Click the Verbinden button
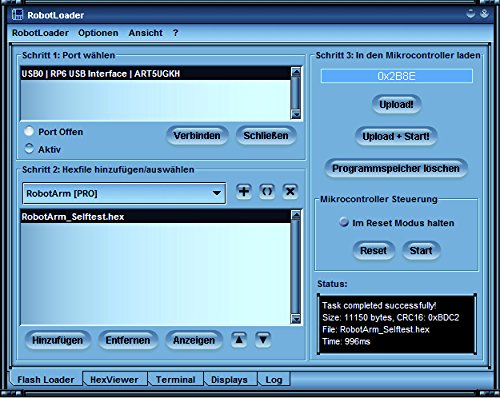The image size is (500, 398). 197,136
